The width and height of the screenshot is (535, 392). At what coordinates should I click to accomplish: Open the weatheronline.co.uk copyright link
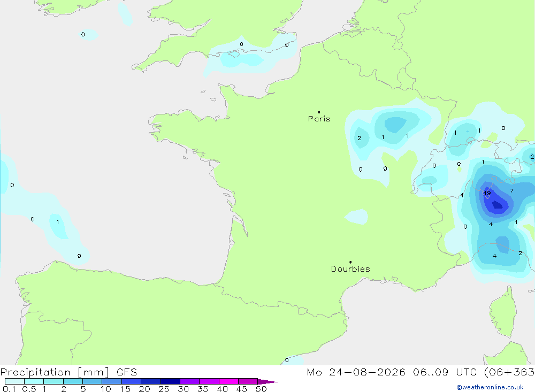click(x=490, y=387)
